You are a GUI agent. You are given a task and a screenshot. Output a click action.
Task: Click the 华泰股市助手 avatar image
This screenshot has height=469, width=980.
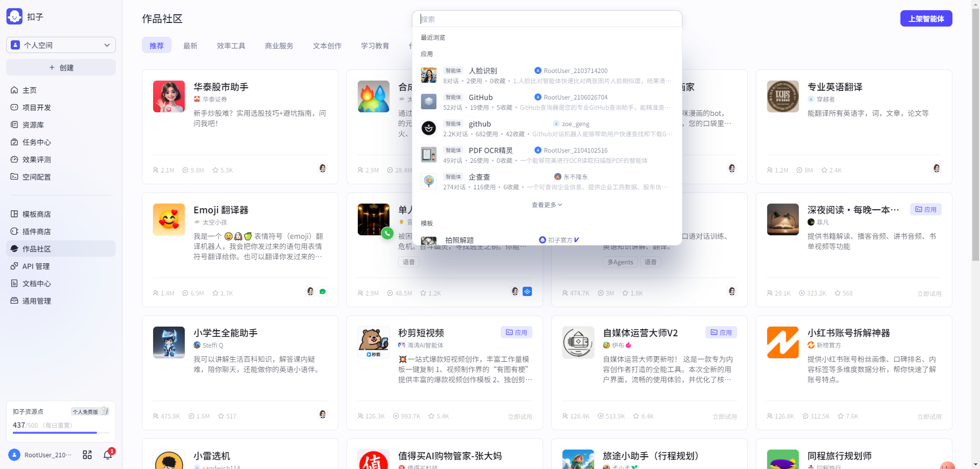169,96
